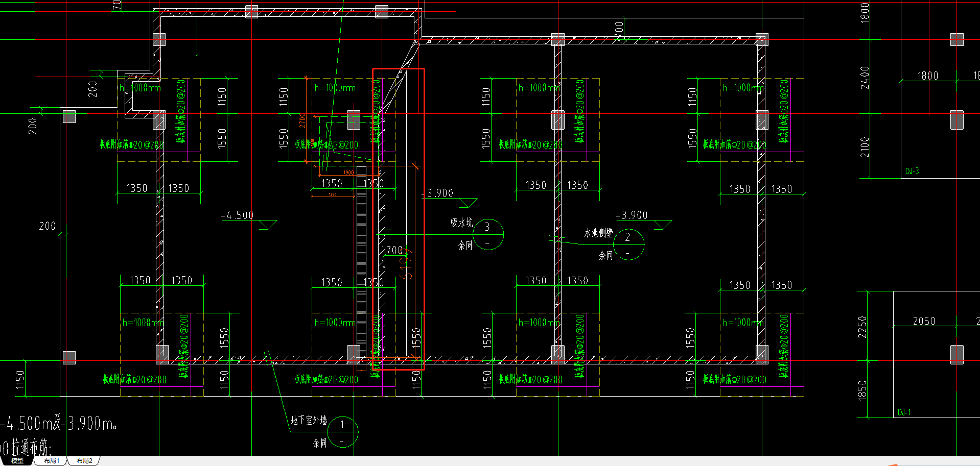Select the orange 1900 dimension text

[348, 173]
